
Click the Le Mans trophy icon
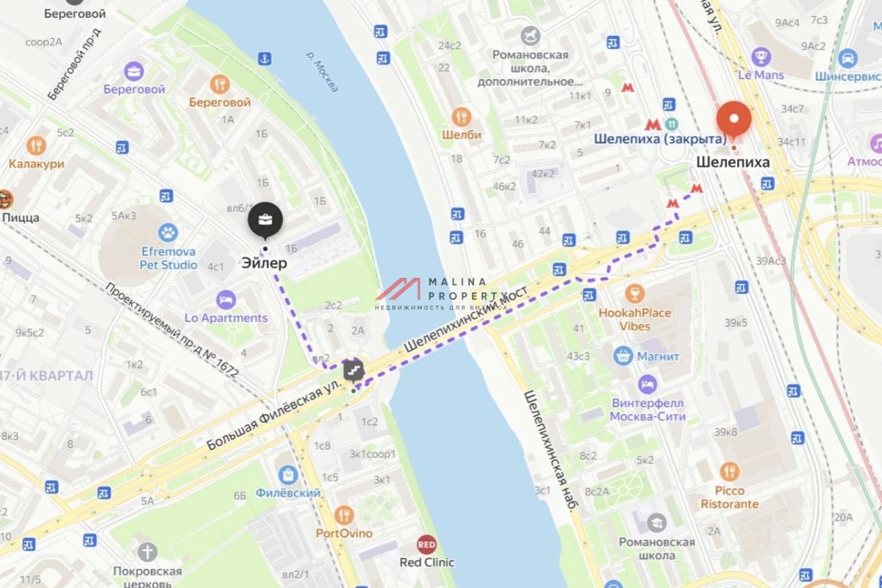pos(761,57)
